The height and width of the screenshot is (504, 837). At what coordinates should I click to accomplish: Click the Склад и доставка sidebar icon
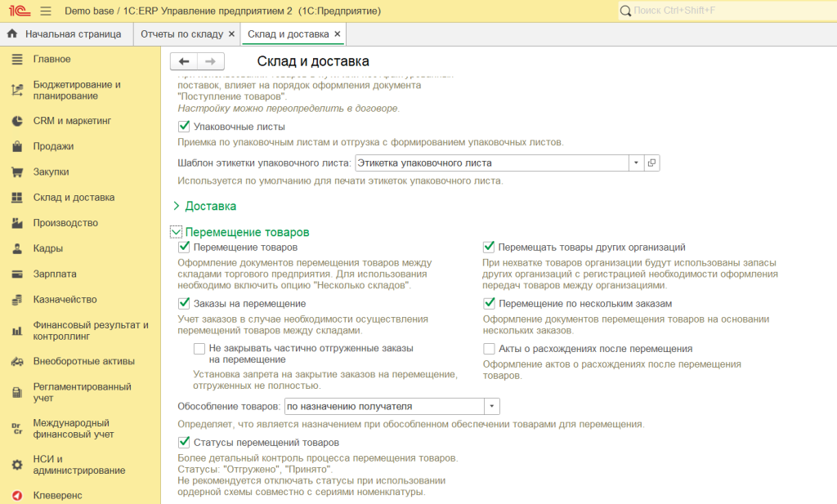click(x=17, y=198)
